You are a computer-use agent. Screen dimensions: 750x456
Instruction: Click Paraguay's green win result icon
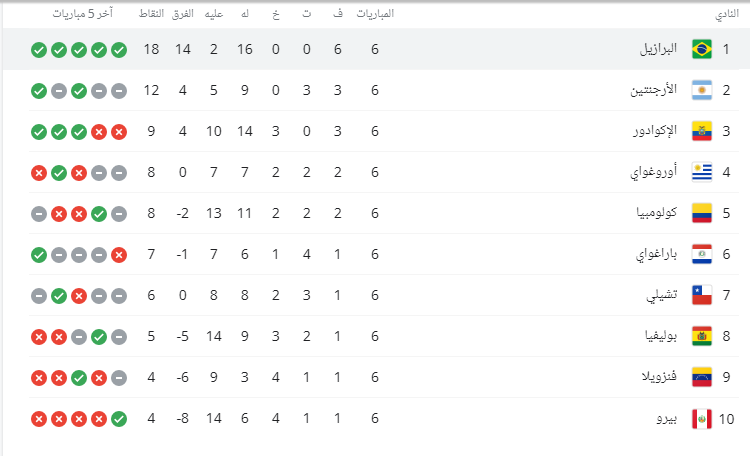point(38,254)
